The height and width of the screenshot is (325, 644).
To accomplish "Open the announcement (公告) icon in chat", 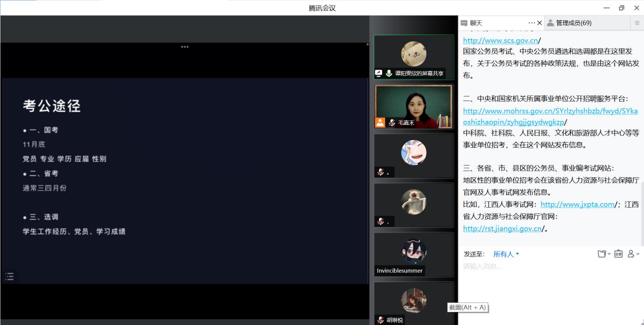I will (618, 254).
